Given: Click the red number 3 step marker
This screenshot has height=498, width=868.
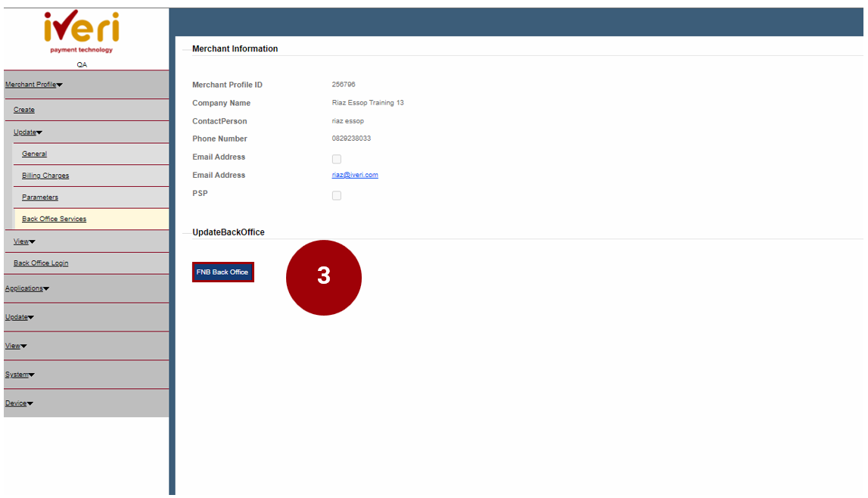Looking at the screenshot, I should (323, 277).
